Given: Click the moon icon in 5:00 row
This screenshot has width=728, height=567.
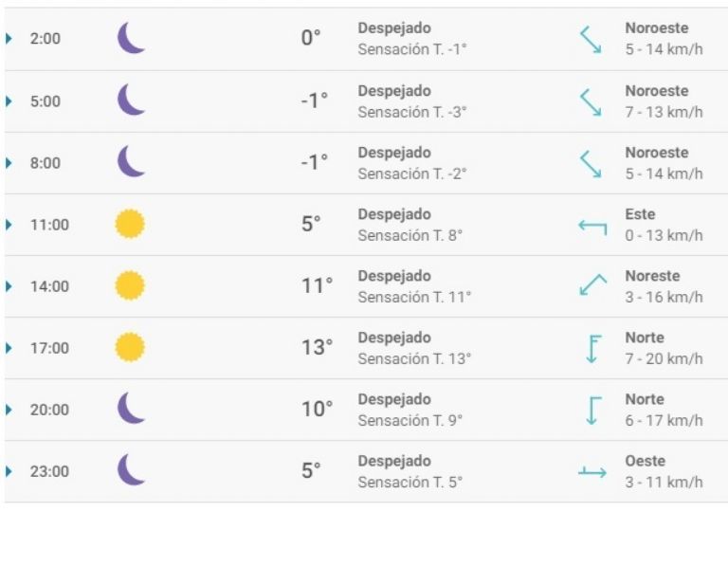Looking at the screenshot, I should point(131,101).
